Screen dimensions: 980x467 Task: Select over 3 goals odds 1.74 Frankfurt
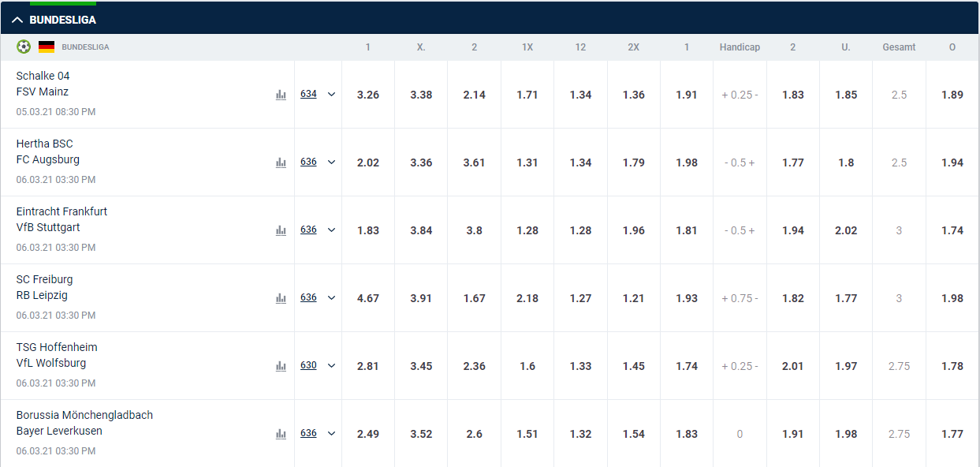click(x=952, y=230)
